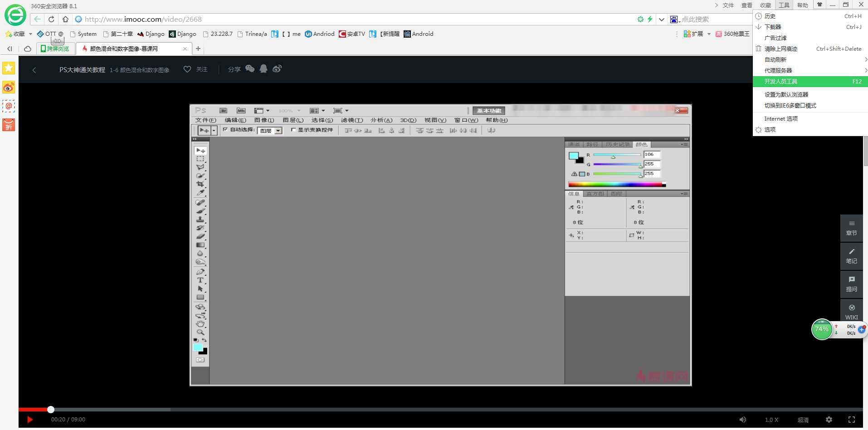The height and width of the screenshot is (430, 868).
Task: Open a new tab with the plus button
Action: [x=198, y=49]
